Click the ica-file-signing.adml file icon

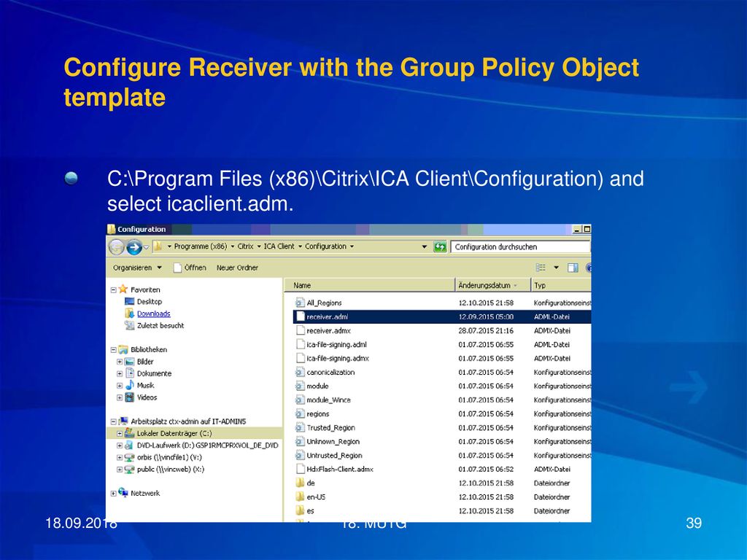pos(300,344)
